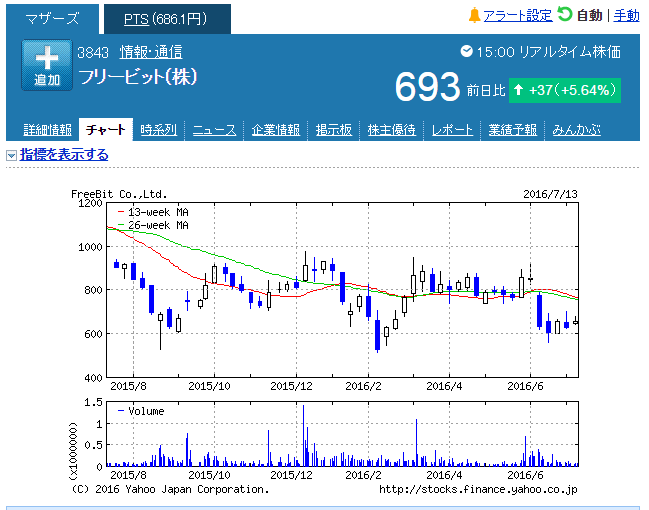649x510 pixels.
Task: Expand indicators using the small arrow icon
Action: click(11, 155)
